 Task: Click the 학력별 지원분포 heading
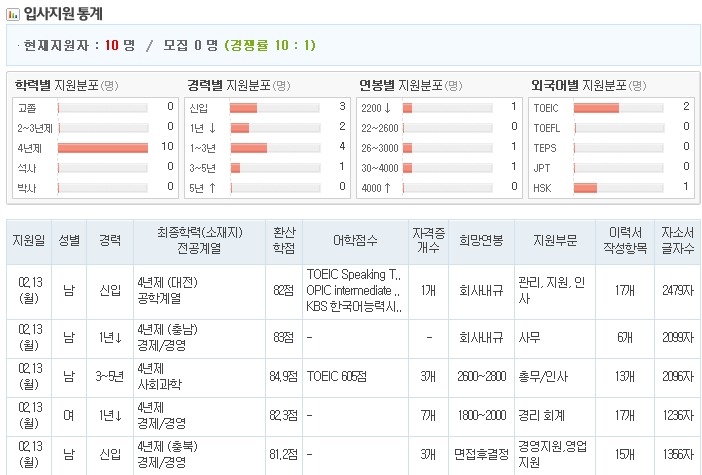(x=67, y=85)
